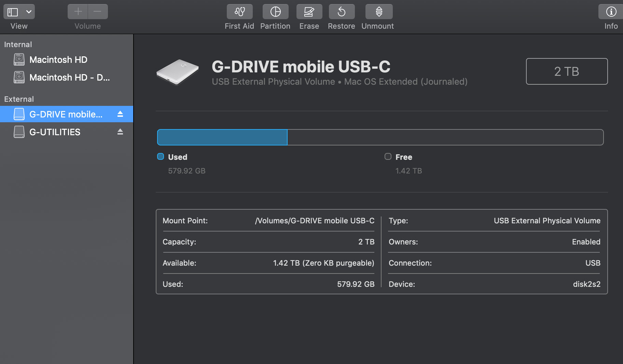Click the Used 579.92 GB table value
Image resolution: width=623 pixels, height=364 pixels.
(x=356, y=284)
